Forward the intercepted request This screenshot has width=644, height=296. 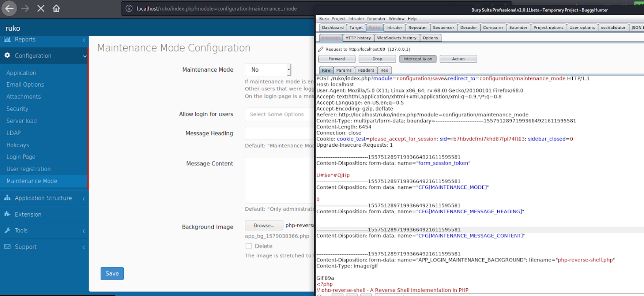click(336, 59)
